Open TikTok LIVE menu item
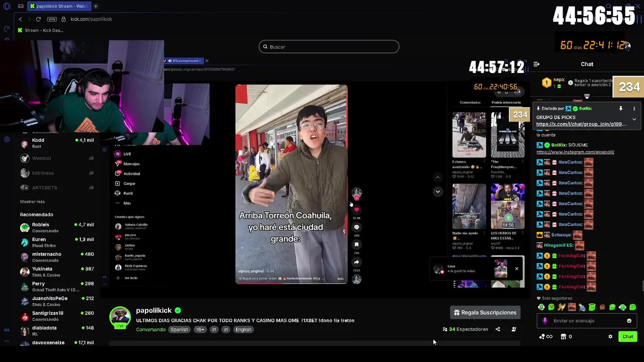Viewport: 644px width, 362px height. point(123,154)
